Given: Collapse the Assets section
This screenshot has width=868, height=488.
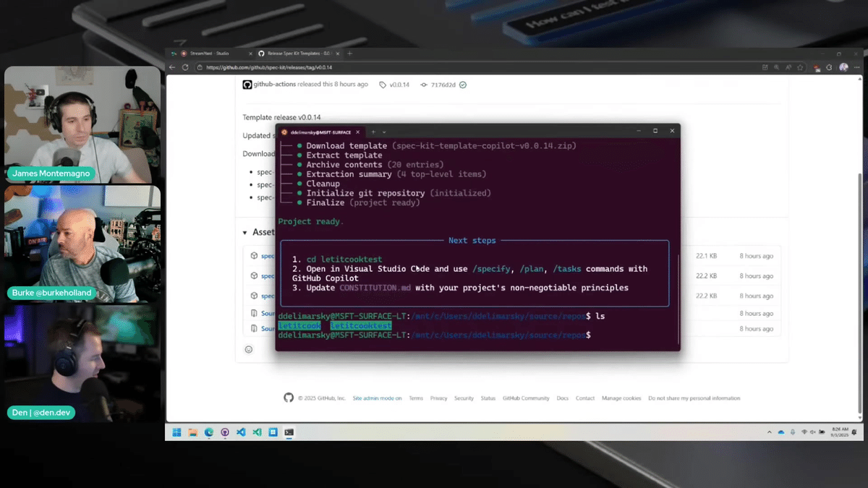Looking at the screenshot, I should 244,232.
